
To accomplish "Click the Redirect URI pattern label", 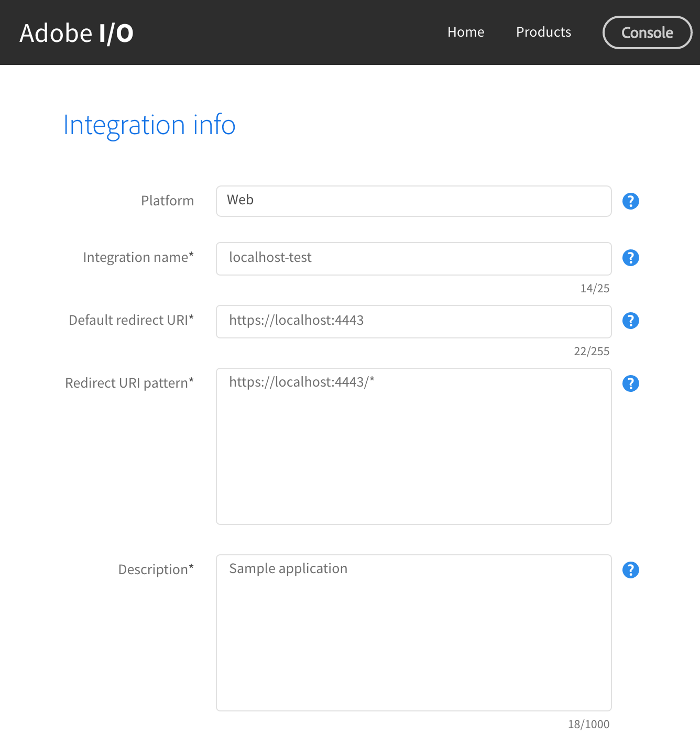I will coord(129,383).
